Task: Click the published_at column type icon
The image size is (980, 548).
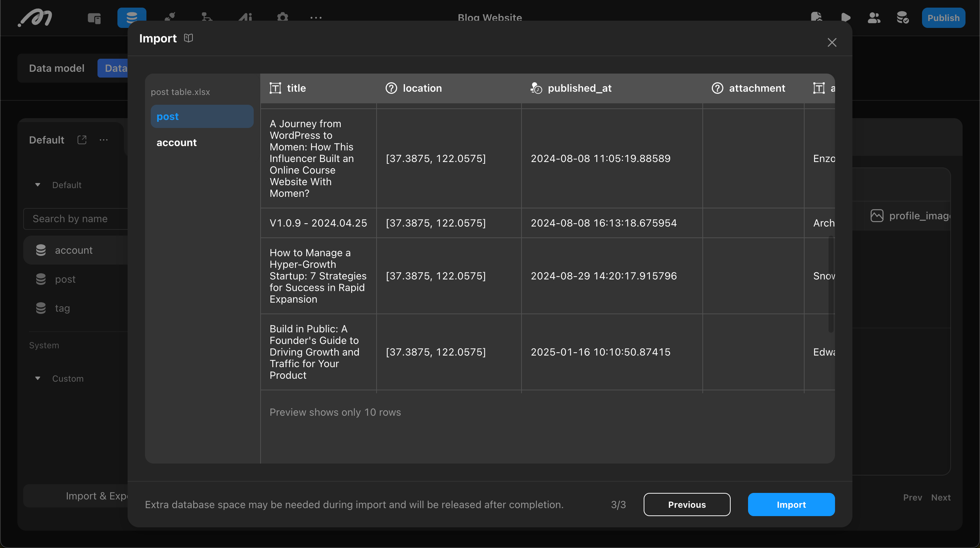Action: [536, 88]
